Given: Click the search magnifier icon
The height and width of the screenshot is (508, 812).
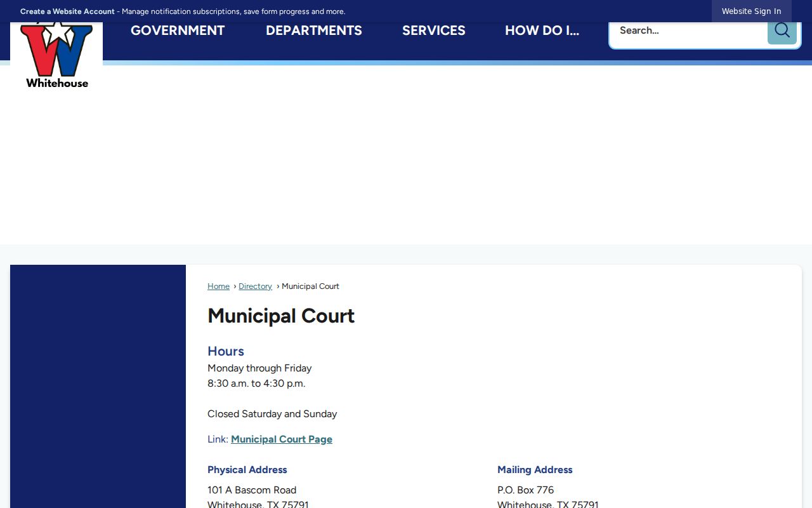Looking at the screenshot, I should click(x=782, y=30).
